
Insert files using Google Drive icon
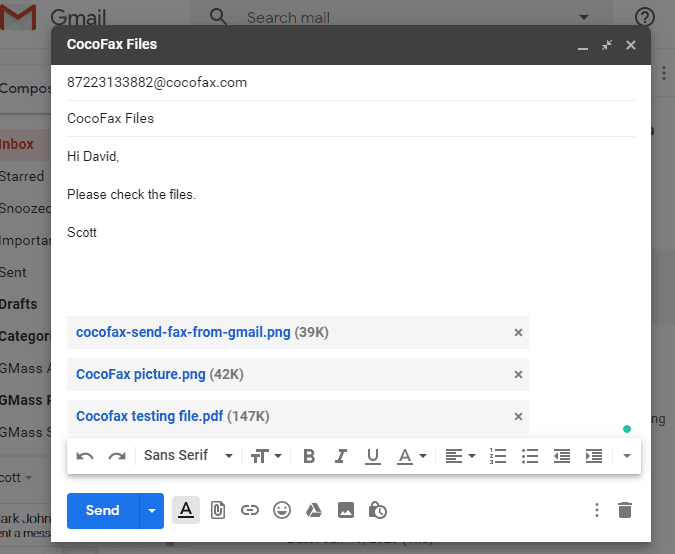tap(314, 510)
